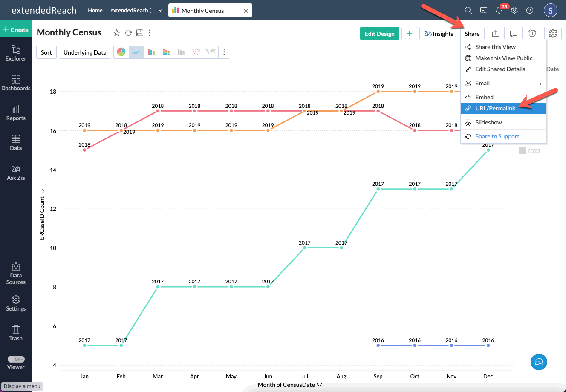The width and height of the screenshot is (566, 392).
Task: Open the top bar search
Action: coord(468,10)
